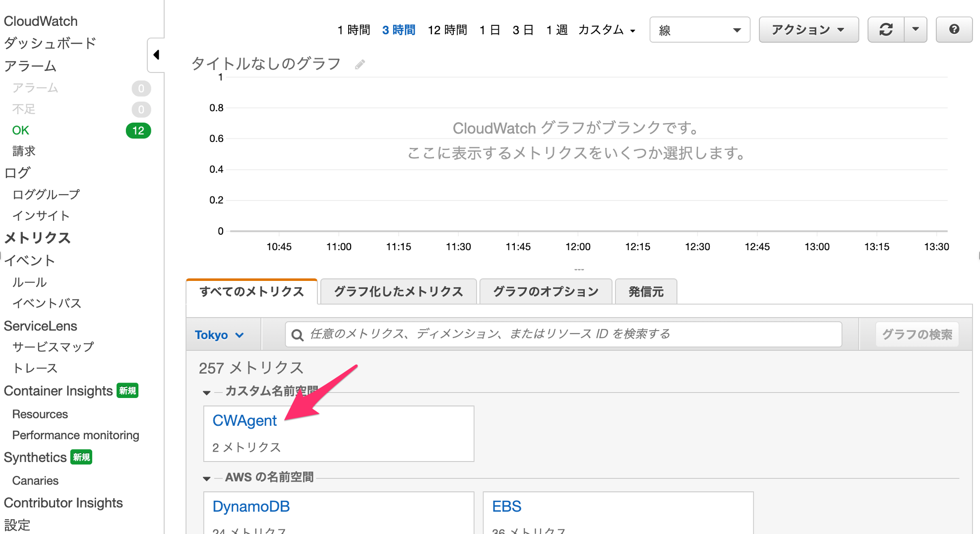Open the CWAgent custom namespace

[x=245, y=420]
